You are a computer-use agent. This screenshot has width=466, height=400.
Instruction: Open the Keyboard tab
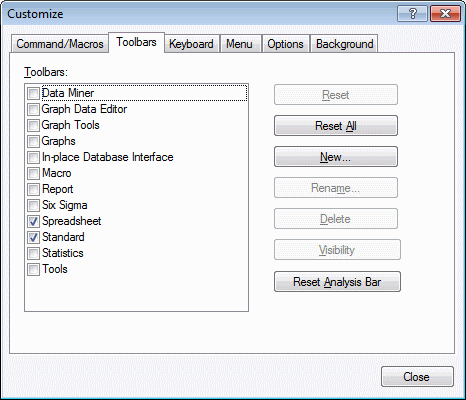coord(191,44)
